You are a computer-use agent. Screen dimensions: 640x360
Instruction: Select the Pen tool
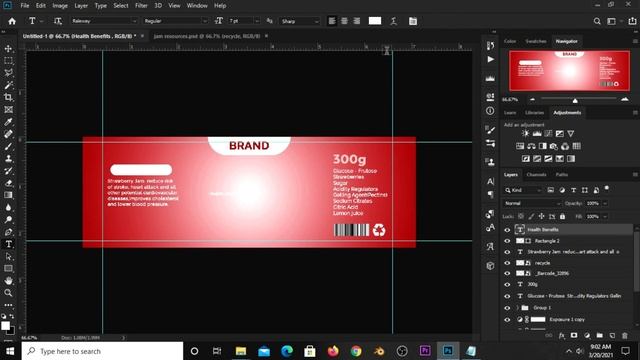[8, 232]
